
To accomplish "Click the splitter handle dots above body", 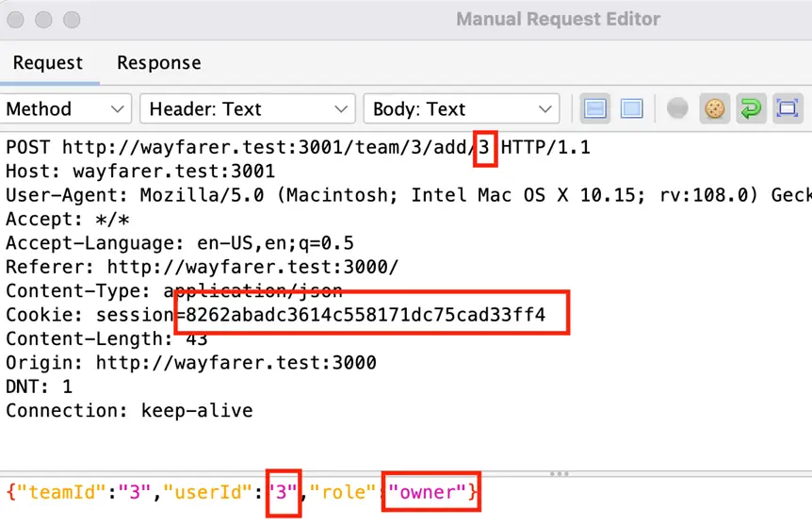I will click(x=560, y=473).
